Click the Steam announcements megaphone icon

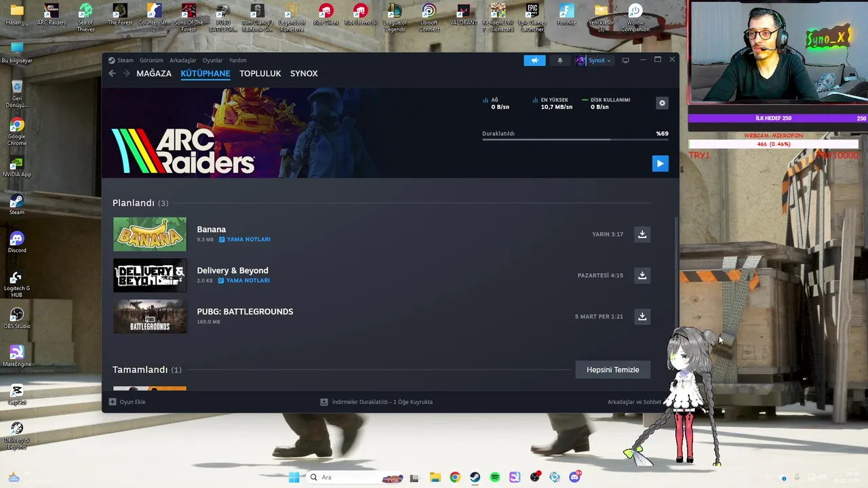coord(534,60)
